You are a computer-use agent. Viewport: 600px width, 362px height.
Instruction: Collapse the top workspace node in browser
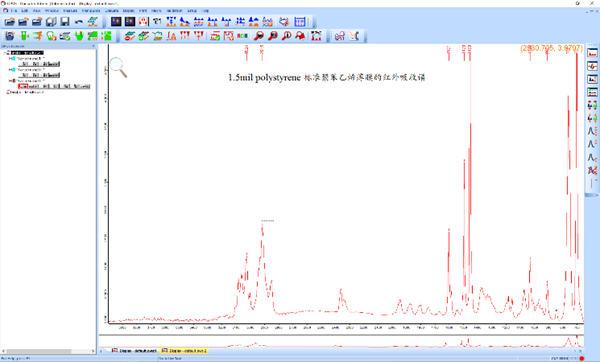click(5, 53)
